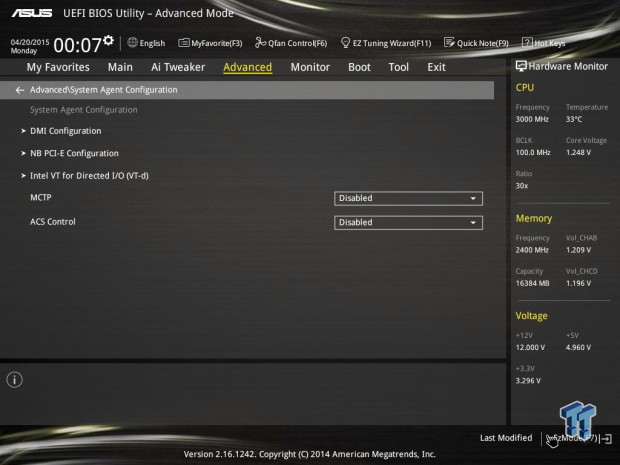Click the +3.3V value 3.296 V
Image resolution: width=620 pixels, height=465 pixels.
point(528,381)
